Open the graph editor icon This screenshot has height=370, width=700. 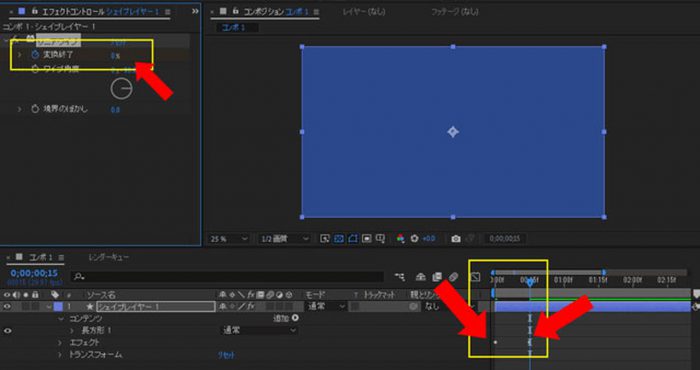(475, 277)
